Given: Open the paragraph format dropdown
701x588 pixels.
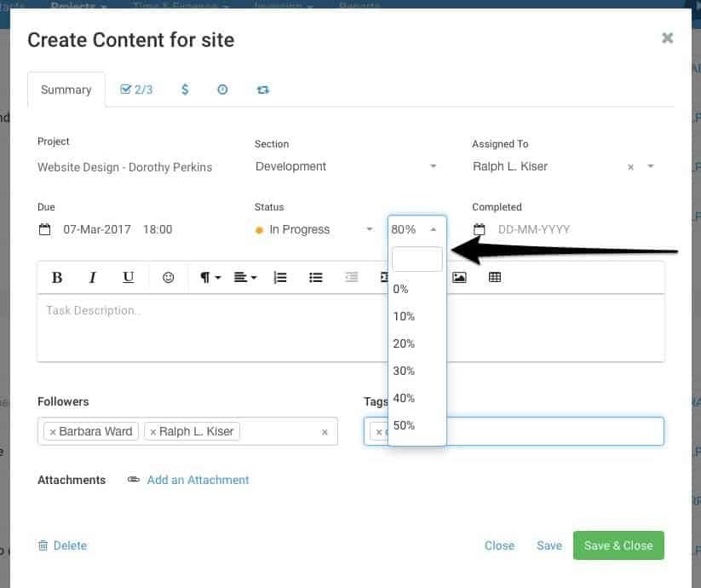Looking at the screenshot, I should click(x=210, y=277).
